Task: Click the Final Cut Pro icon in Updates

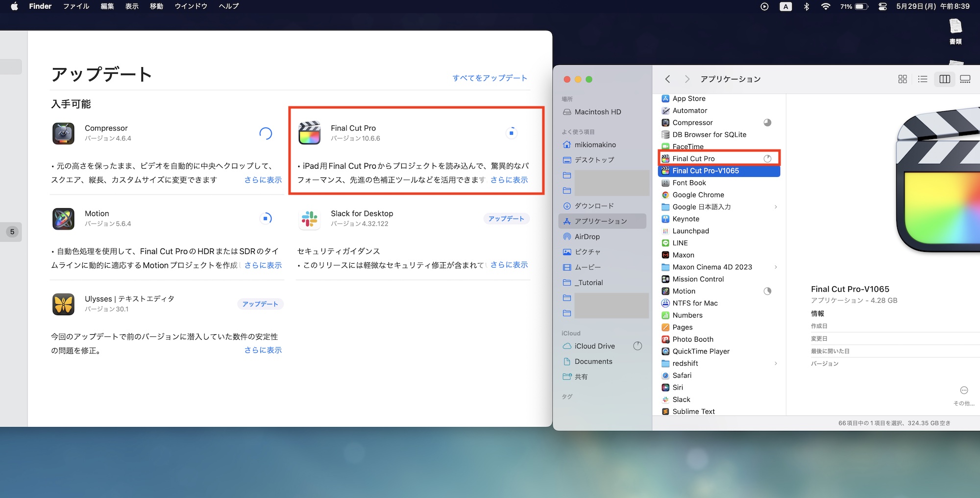Action: 309,133
